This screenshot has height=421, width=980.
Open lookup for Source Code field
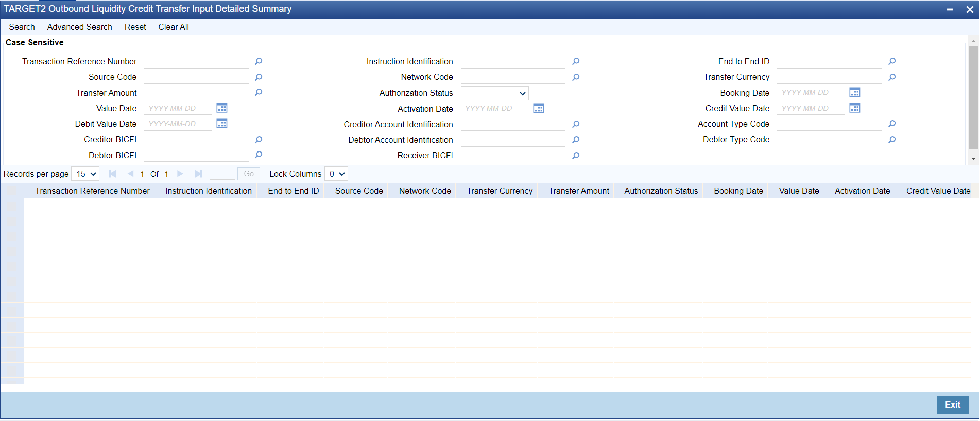point(259,77)
